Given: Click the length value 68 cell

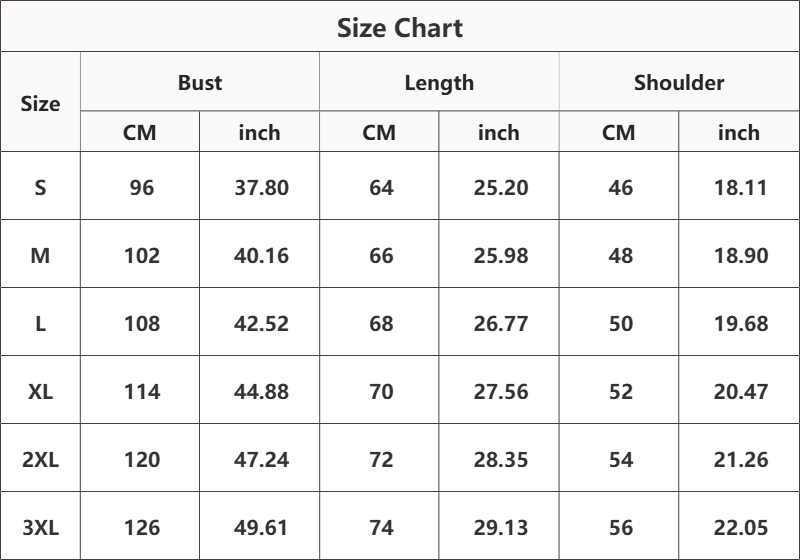Looking at the screenshot, I should [x=379, y=322].
